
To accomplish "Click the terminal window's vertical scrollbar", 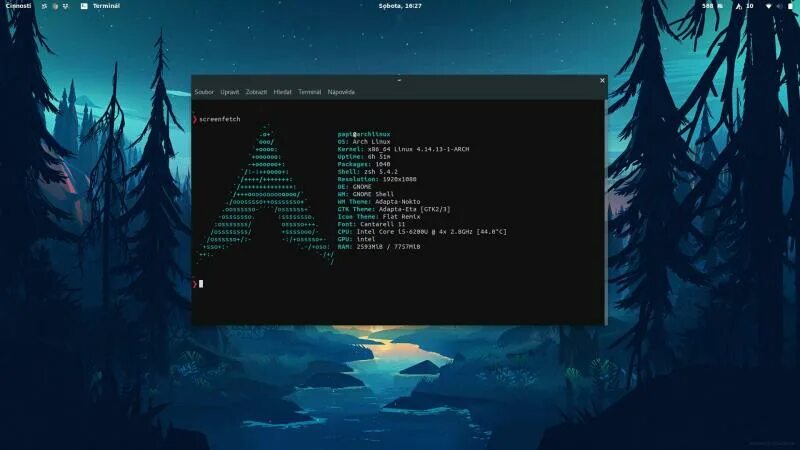I will point(606,212).
